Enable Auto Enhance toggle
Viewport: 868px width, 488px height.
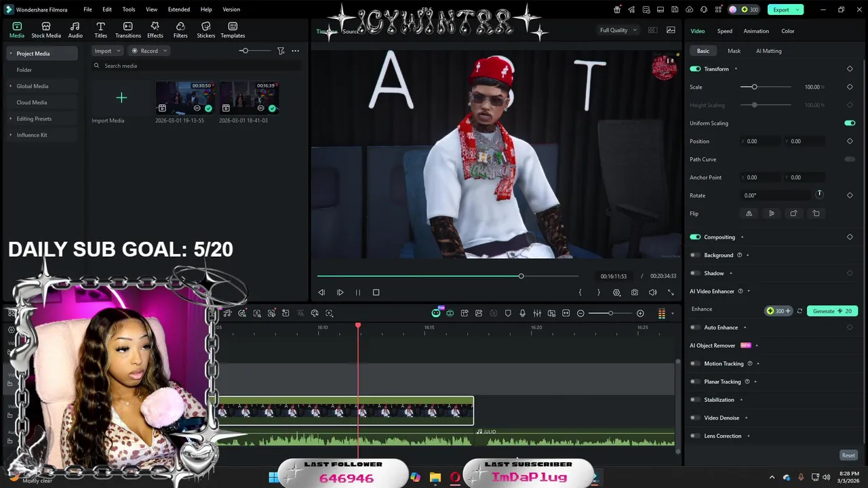point(694,327)
